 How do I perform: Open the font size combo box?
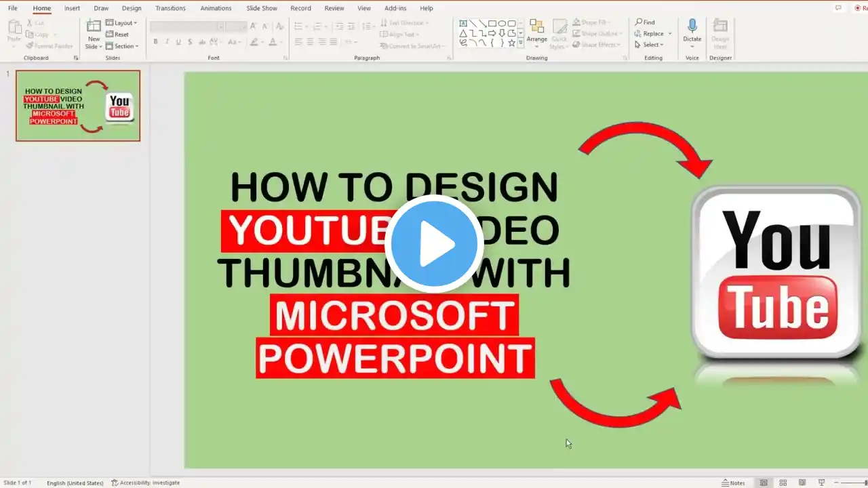236,26
